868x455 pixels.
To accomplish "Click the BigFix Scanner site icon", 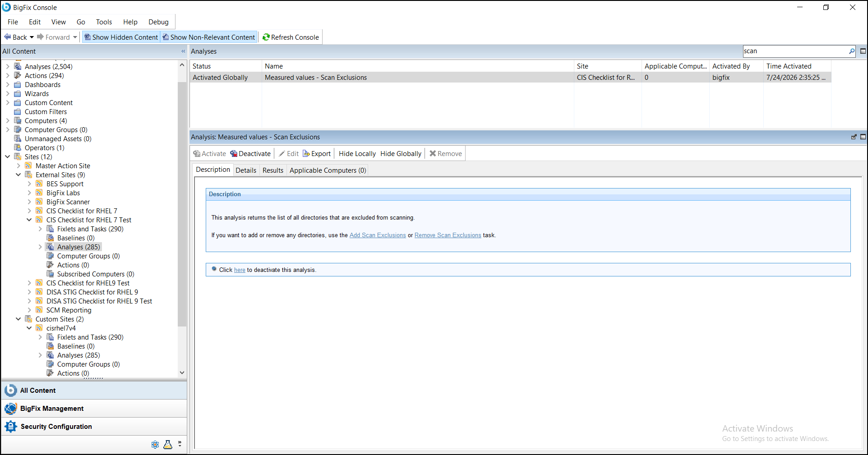I will [x=39, y=202].
